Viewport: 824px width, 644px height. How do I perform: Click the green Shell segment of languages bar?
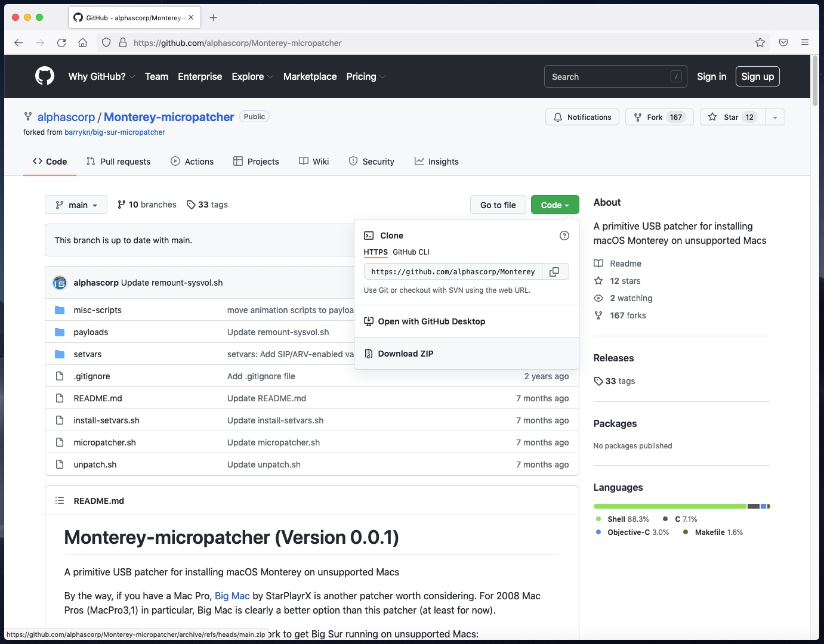coord(670,506)
